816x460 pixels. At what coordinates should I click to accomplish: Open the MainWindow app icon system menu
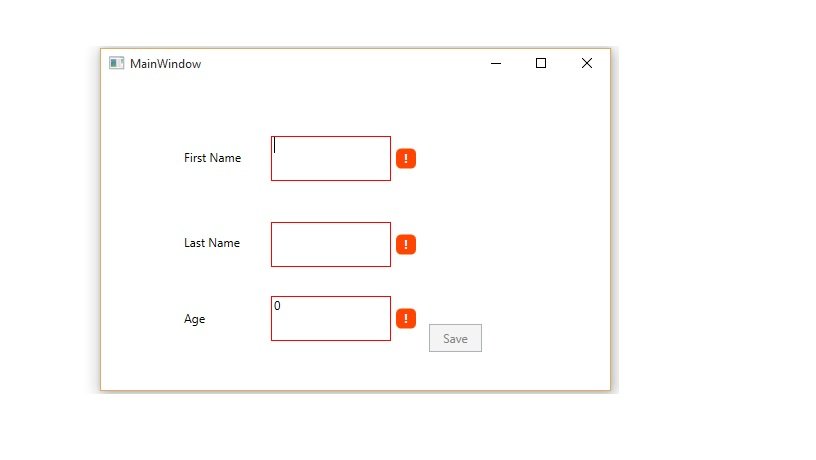[117, 63]
